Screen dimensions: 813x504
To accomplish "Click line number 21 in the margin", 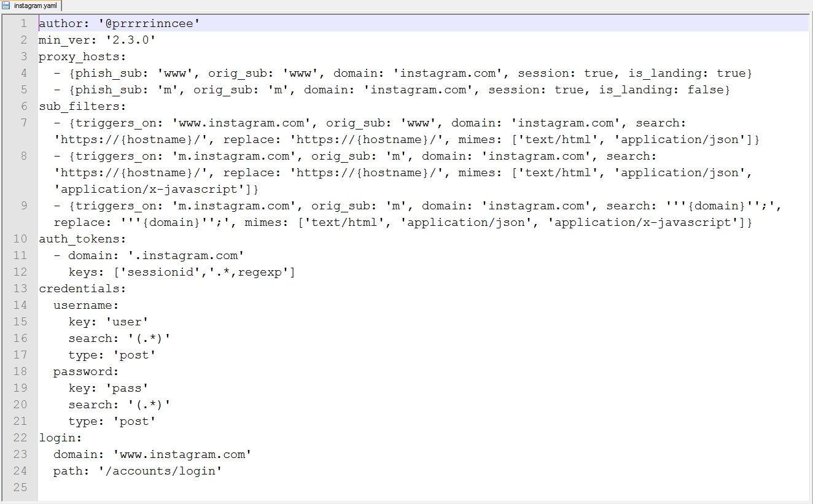I will [x=20, y=421].
